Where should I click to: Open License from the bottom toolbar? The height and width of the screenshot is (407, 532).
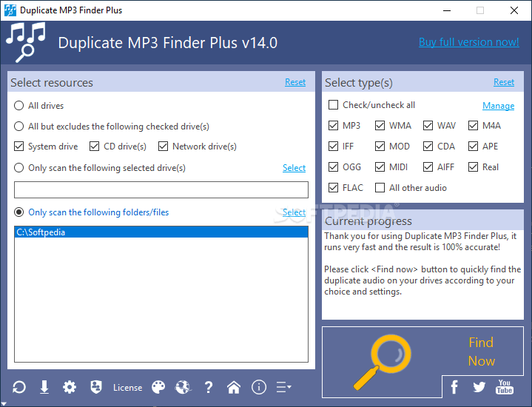(127, 387)
